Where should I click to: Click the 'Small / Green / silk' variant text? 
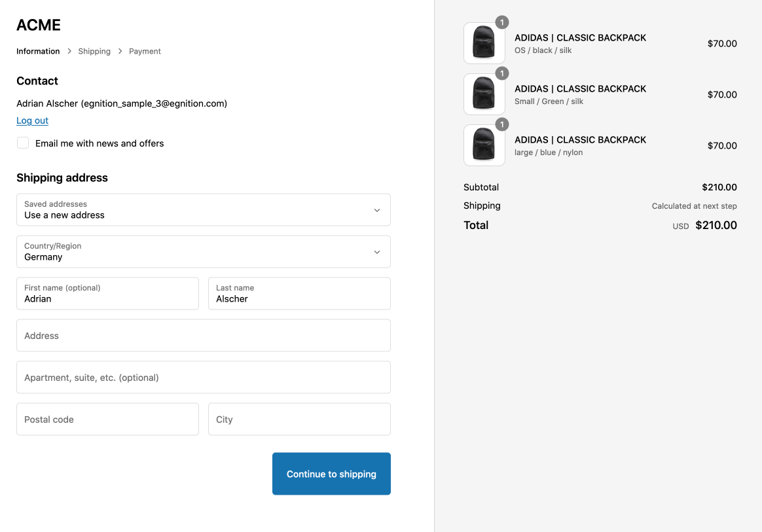(549, 101)
